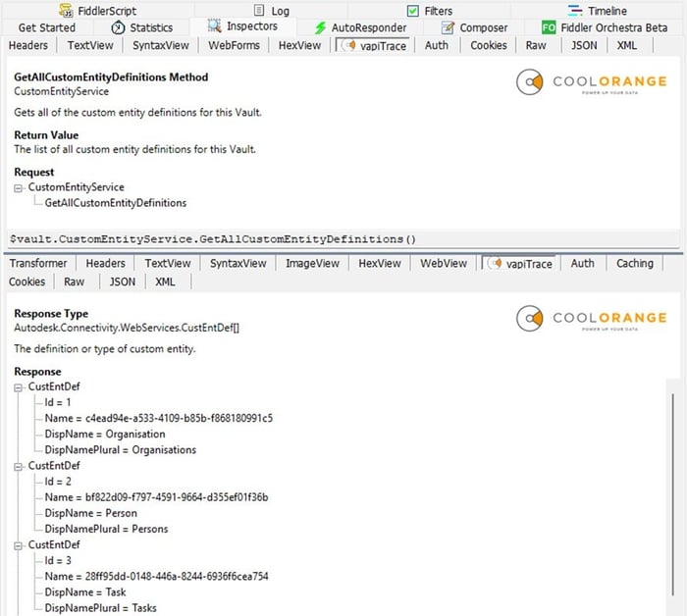The width and height of the screenshot is (687, 616).
Task: Select the response Transformer tab
Action: (x=38, y=263)
